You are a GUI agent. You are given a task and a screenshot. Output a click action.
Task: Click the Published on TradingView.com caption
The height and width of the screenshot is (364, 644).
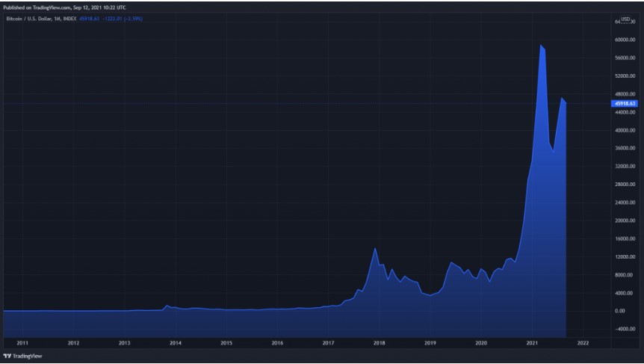tap(65, 7)
